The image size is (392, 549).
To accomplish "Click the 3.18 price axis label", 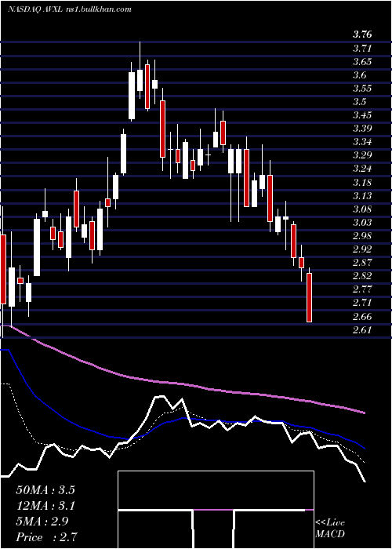I will point(362,183).
